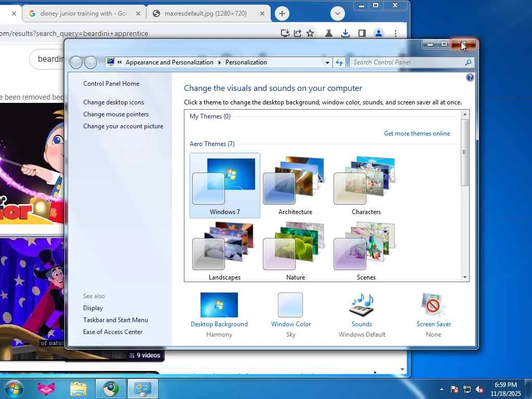Close the disney junior training tab
The width and height of the screenshot is (532, 399).
(138, 14)
